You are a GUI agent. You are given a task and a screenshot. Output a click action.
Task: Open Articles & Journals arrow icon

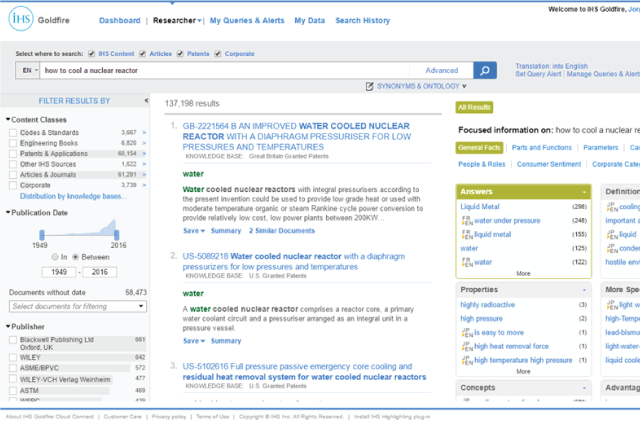pos(144,175)
